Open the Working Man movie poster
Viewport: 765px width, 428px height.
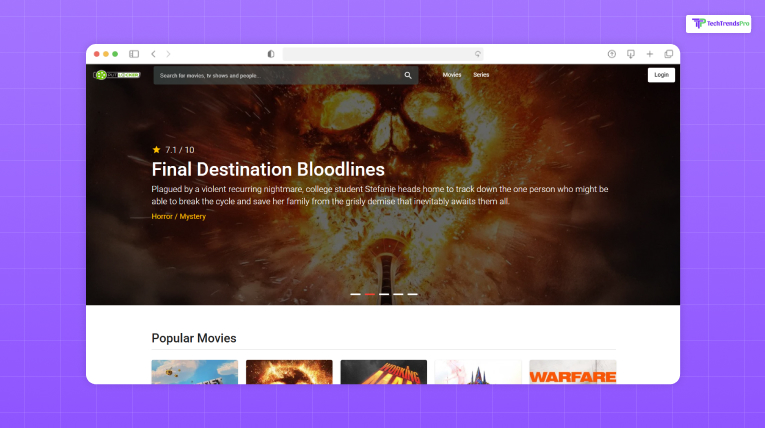click(383, 372)
